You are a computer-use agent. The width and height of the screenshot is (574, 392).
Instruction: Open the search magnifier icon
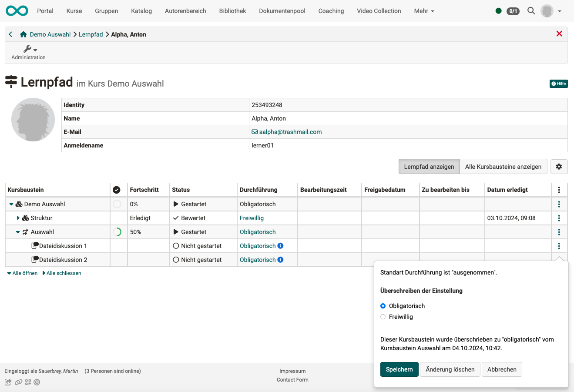point(531,11)
